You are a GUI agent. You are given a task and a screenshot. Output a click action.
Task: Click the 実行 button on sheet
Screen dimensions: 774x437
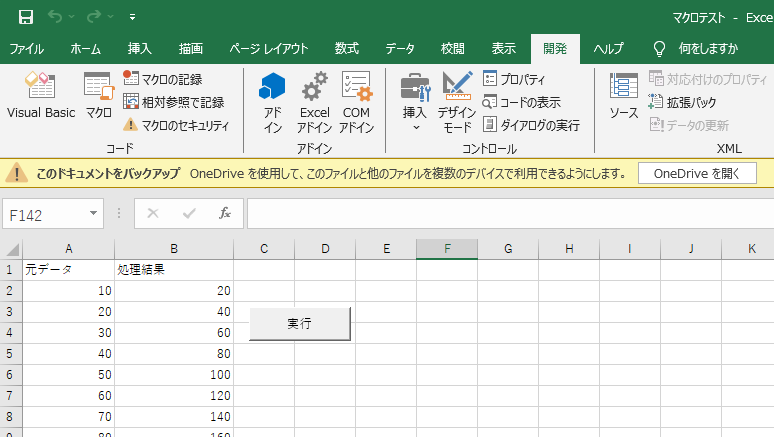[x=299, y=324]
